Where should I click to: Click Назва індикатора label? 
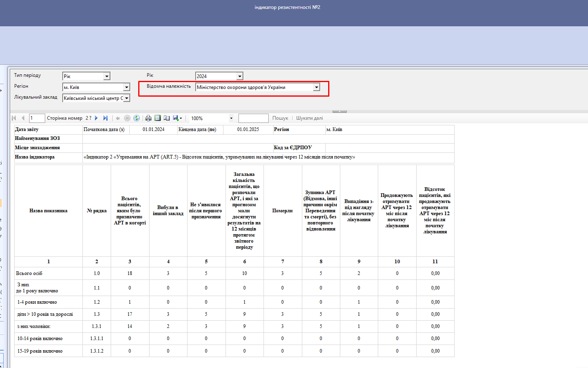[x=35, y=157]
